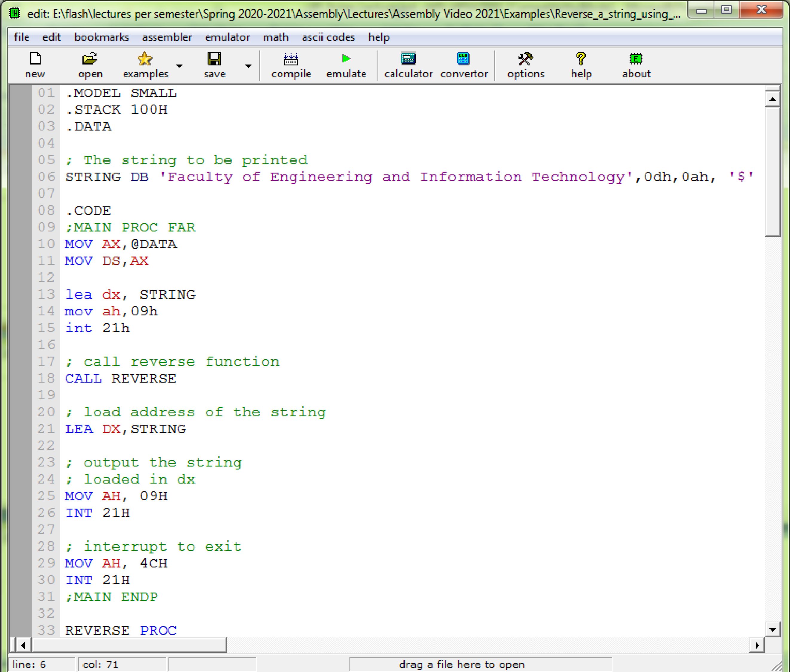Open the bookmarks menu
Viewport: 790px width, 672px height.
[102, 37]
